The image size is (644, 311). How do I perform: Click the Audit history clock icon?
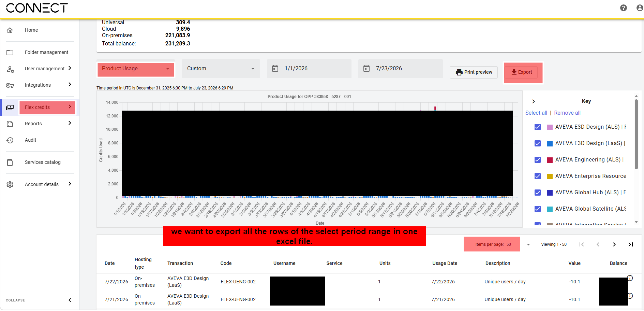(x=10, y=140)
